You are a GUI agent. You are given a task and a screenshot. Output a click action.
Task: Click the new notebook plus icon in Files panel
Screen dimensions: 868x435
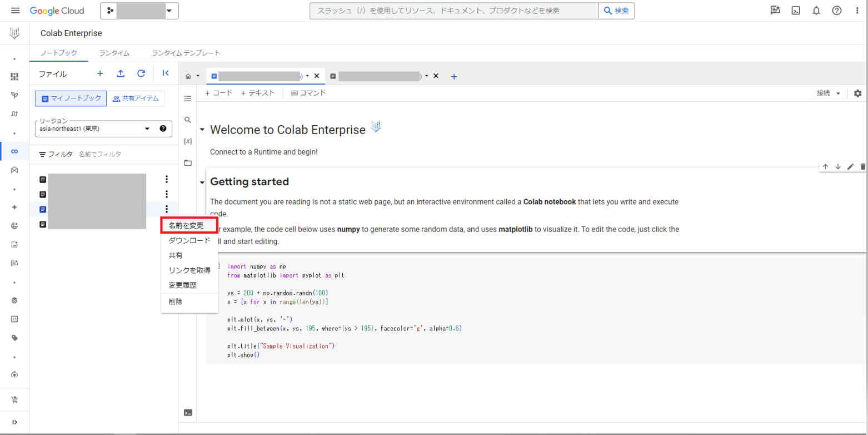[100, 73]
